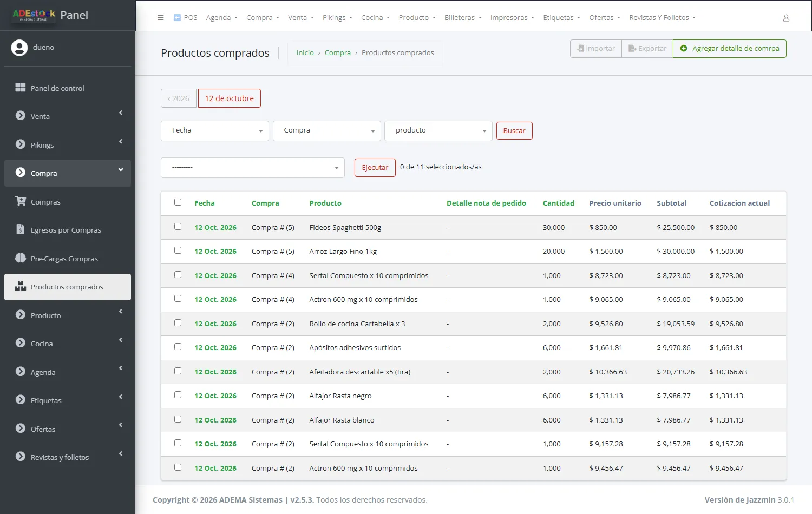The image size is (812, 514).
Task: Toggle the select-all checkbox in table header
Action: pyautogui.click(x=178, y=202)
